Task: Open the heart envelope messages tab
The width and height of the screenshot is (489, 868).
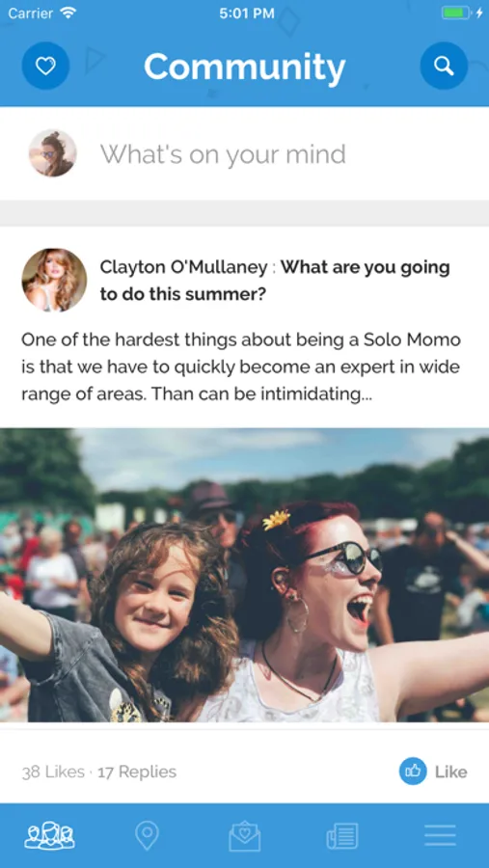Action: (245, 836)
